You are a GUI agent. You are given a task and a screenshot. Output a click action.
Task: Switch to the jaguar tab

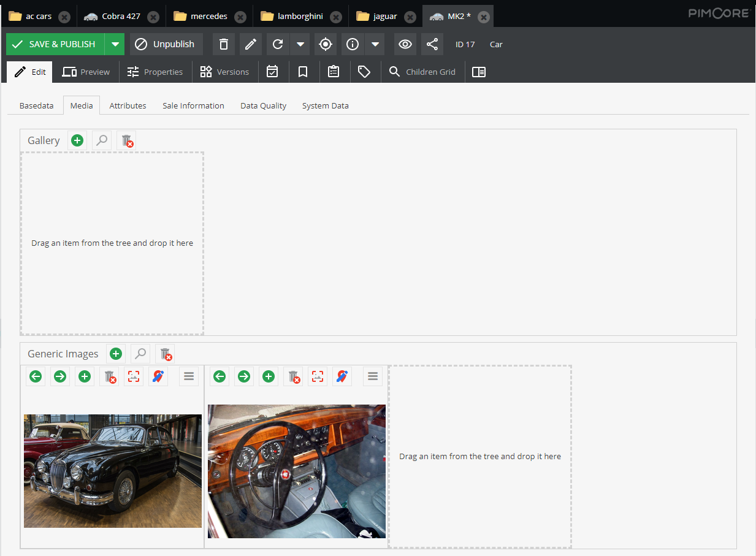pos(385,17)
